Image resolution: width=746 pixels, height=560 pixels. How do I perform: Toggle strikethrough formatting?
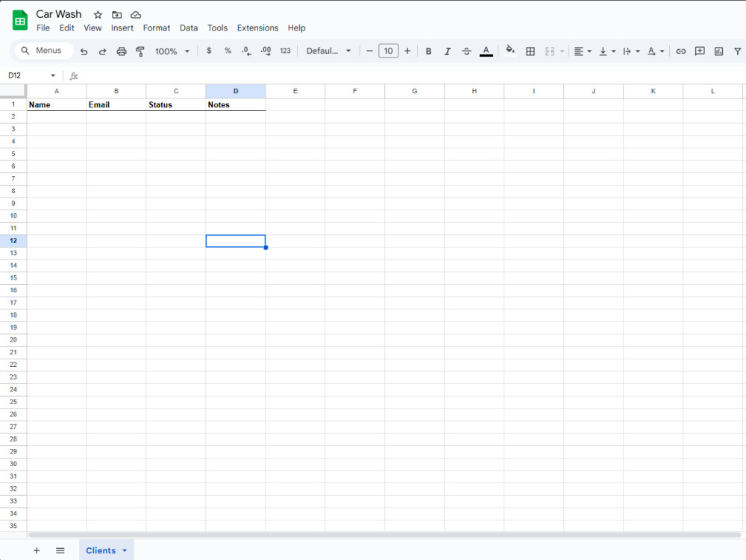(x=466, y=51)
